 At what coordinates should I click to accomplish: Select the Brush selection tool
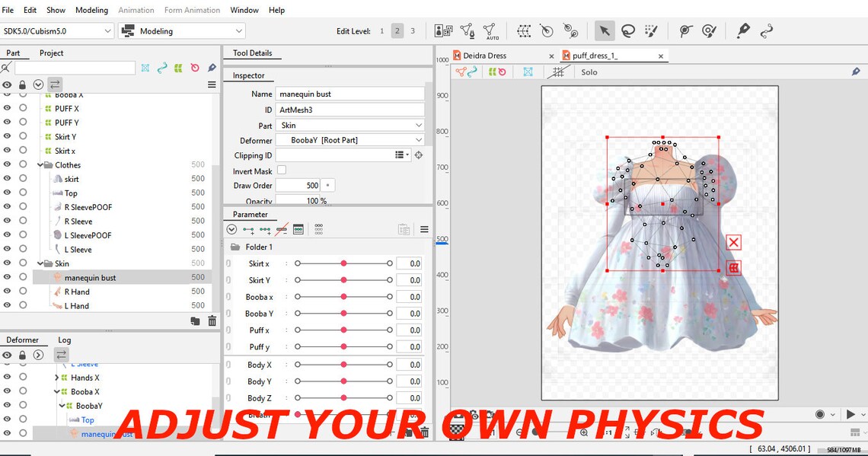pyautogui.click(x=649, y=30)
